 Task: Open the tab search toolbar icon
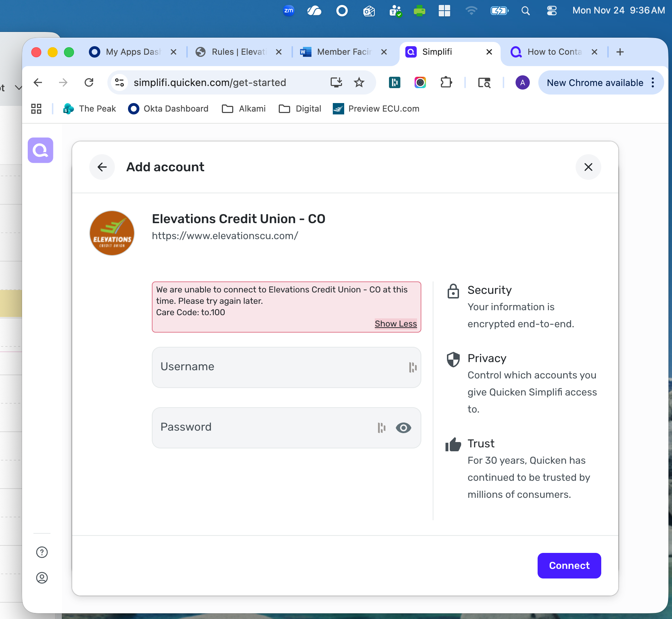point(484,82)
